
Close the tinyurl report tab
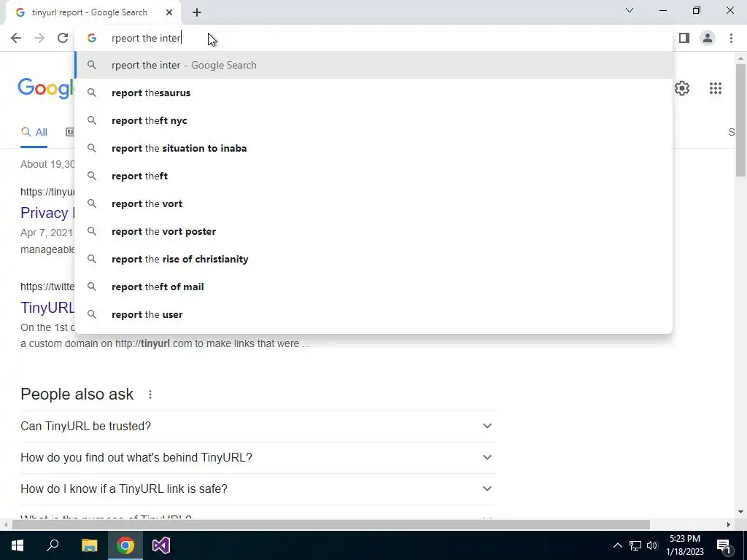coord(169,12)
